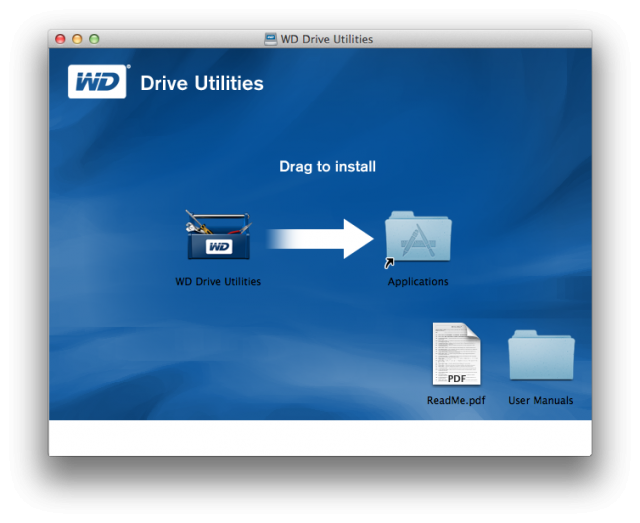
Task: Click the "Applications" folder label
Action: tap(418, 282)
